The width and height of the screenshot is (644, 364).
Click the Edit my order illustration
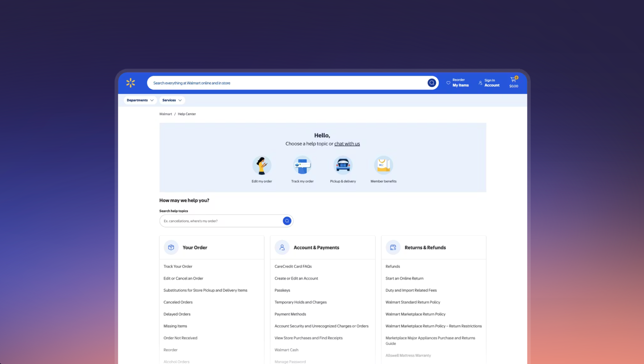261,165
